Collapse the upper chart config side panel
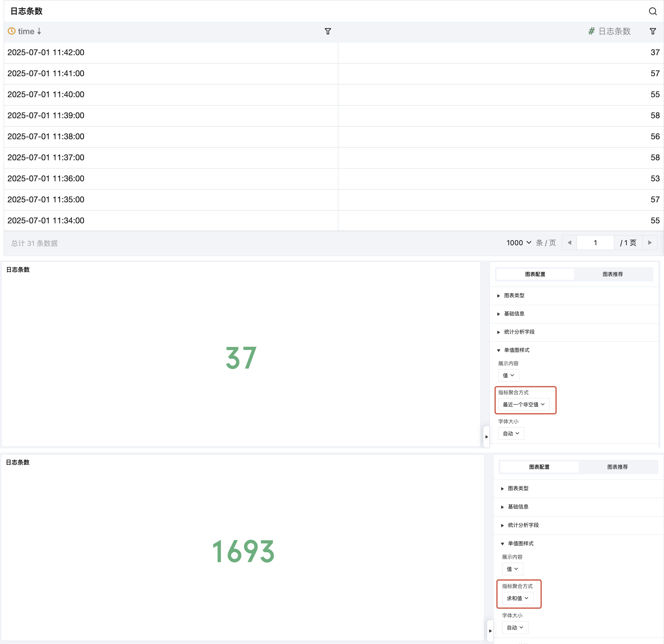The width and height of the screenshot is (664, 644). coord(487,436)
